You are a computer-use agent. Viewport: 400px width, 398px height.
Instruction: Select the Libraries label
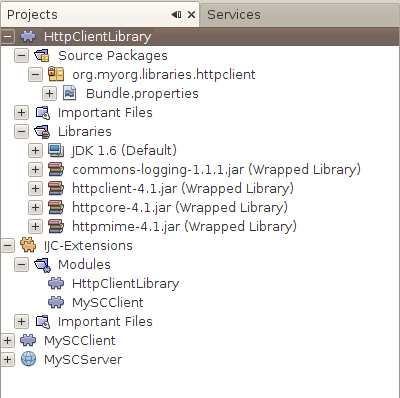(x=85, y=131)
